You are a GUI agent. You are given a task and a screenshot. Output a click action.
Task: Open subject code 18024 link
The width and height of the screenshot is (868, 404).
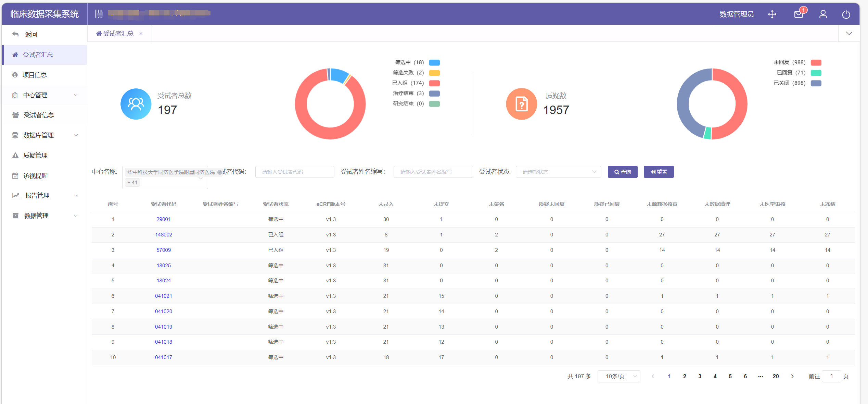click(164, 281)
